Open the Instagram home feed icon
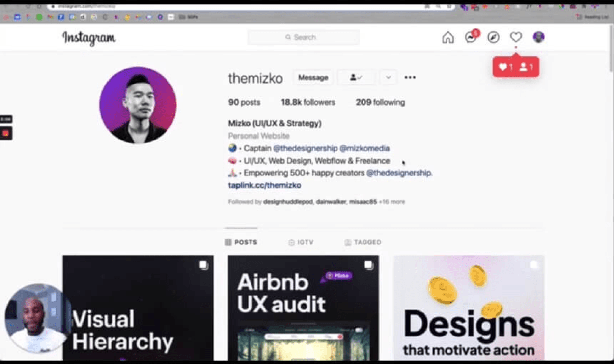The width and height of the screenshot is (614, 364). pyautogui.click(x=448, y=38)
